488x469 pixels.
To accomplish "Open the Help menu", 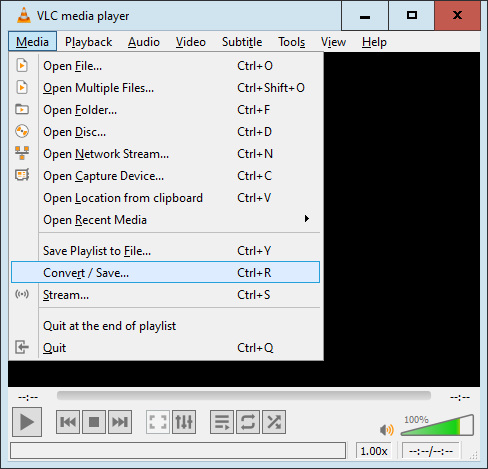I will tap(374, 42).
